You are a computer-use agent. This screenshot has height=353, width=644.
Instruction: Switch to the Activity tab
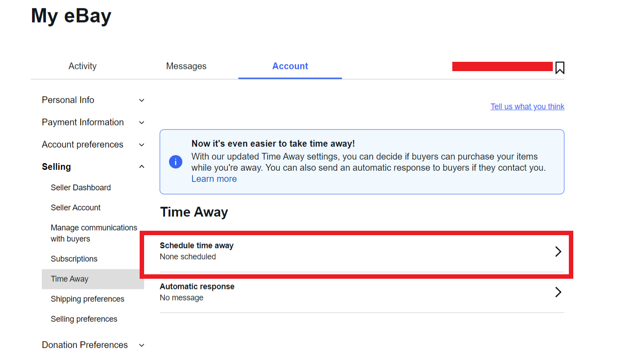82,66
